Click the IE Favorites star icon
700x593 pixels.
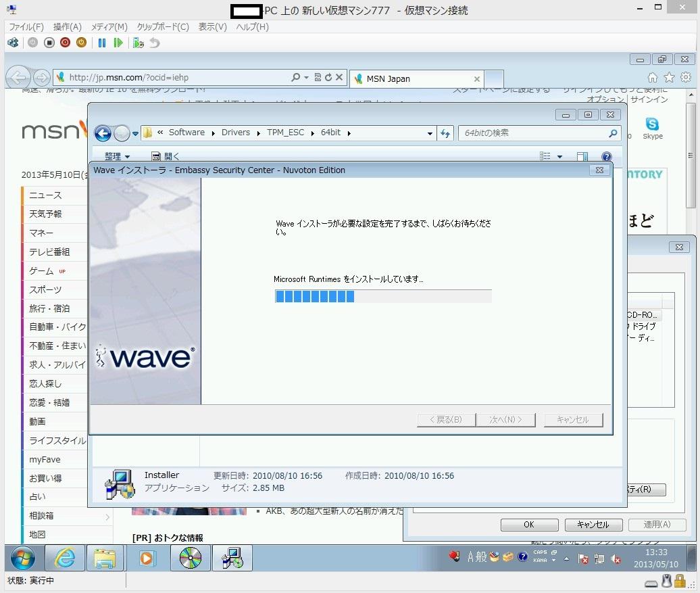tap(669, 78)
